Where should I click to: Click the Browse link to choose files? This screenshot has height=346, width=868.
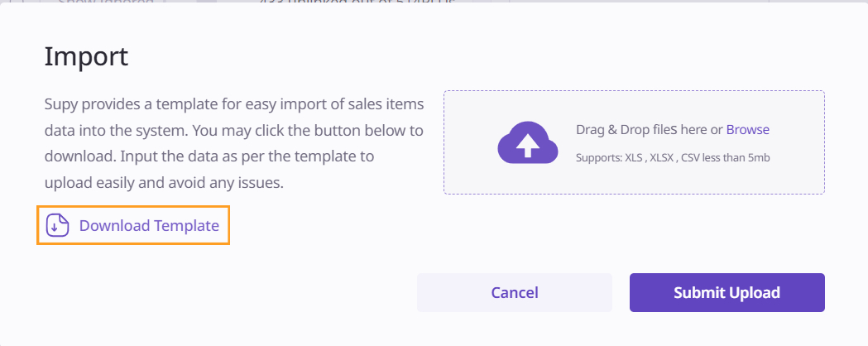click(748, 129)
